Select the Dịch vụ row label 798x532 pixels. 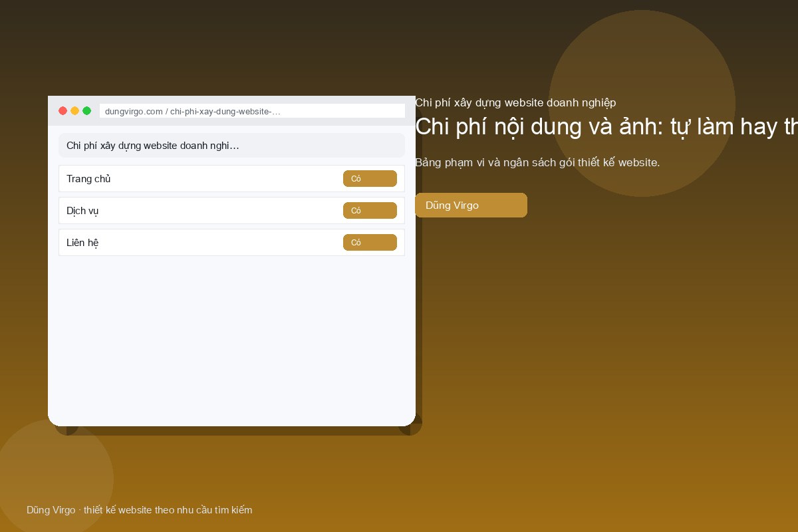[x=82, y=211]
